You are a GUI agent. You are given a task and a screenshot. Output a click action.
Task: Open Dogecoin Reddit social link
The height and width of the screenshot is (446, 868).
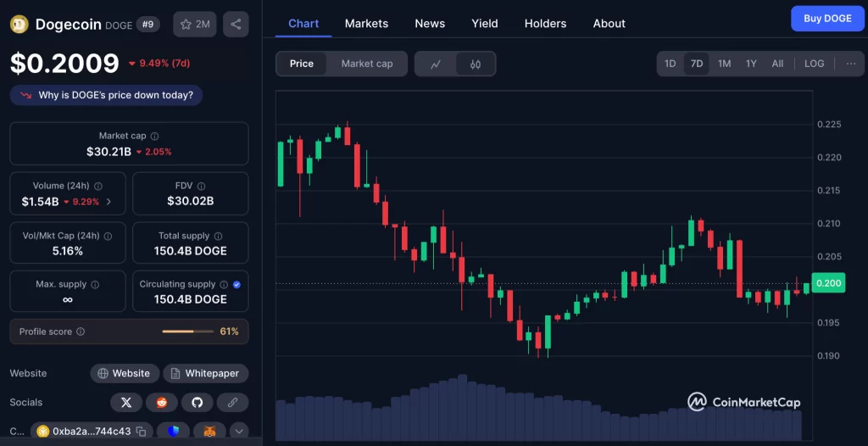pyautogui.click(x=162, y=403)
